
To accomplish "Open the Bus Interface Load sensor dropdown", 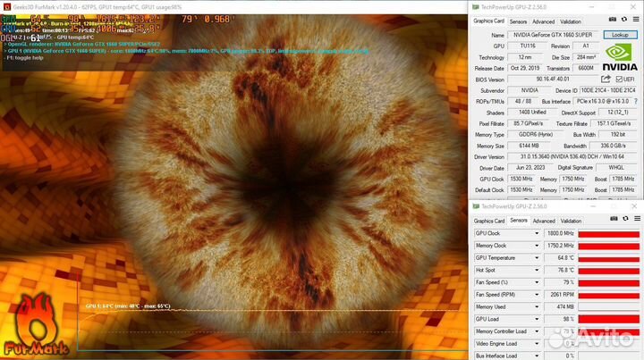I will pyautogui.click(x=537, y=356).
